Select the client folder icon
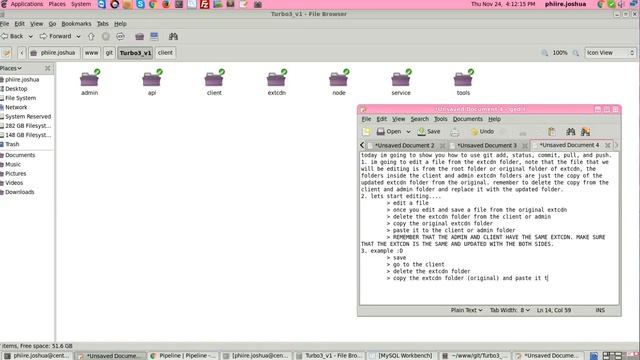The image size is (640, 360). [x=214, y=78]
